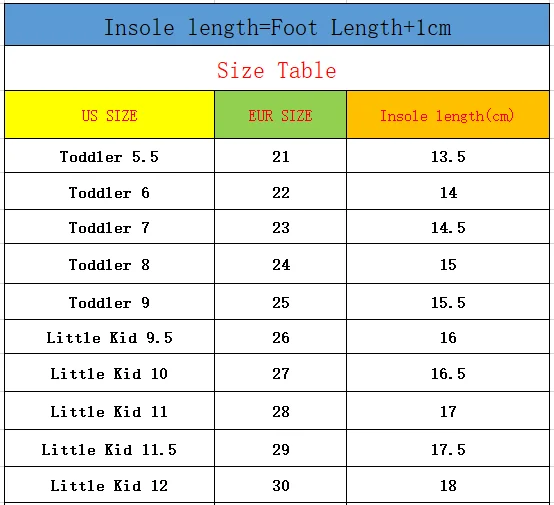Screen dimensions: 554x505
Task: Select the Little Kid 9.5 cell
Action: click(110, 337)
